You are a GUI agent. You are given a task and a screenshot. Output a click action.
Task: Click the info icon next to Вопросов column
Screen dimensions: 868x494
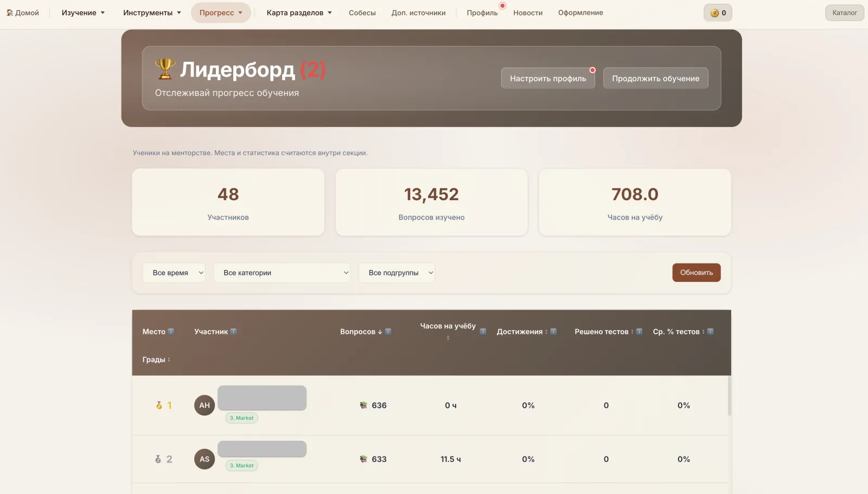tap(388, 331)
